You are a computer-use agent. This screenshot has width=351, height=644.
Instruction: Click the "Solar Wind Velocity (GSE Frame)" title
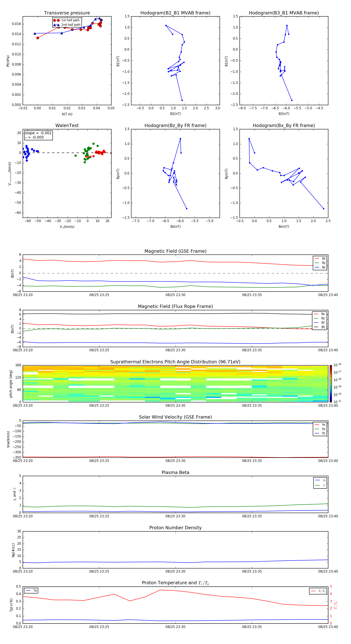pyautogui.click(x=175, y=417)
